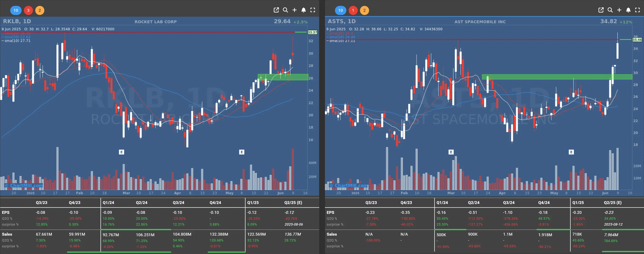The height and width of the screenshot is (254, 644).
Task: Click RKLB Sales value 67.661M
Action: 44,234
